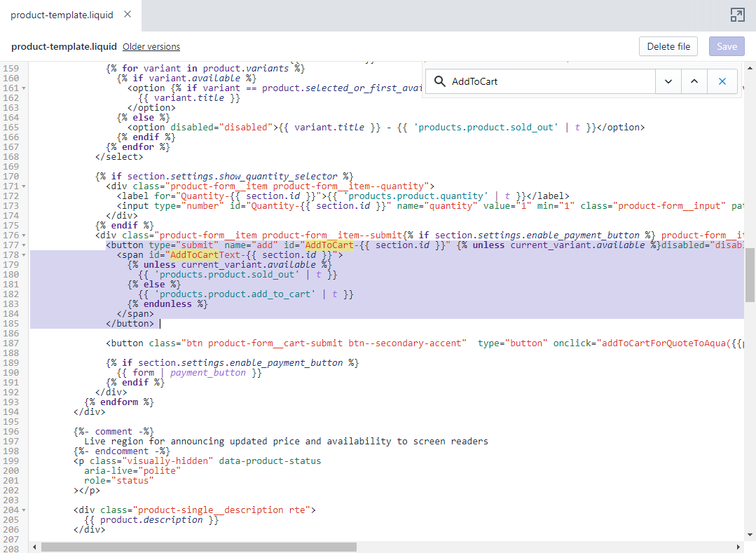Click {% endunless %} on line 183
This screenshot has height=553, width=756.
tap(167, 303)
